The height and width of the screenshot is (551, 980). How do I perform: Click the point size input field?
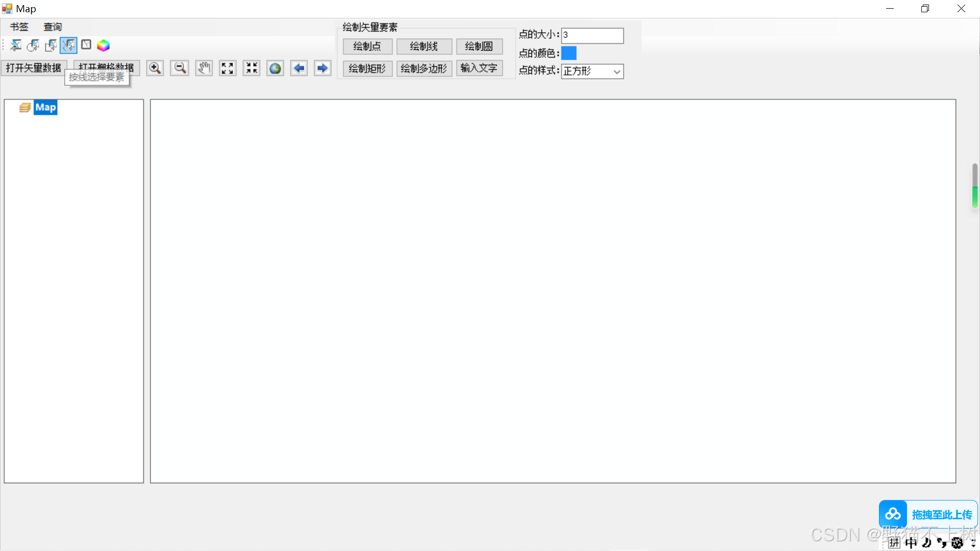tap(592, 35)
